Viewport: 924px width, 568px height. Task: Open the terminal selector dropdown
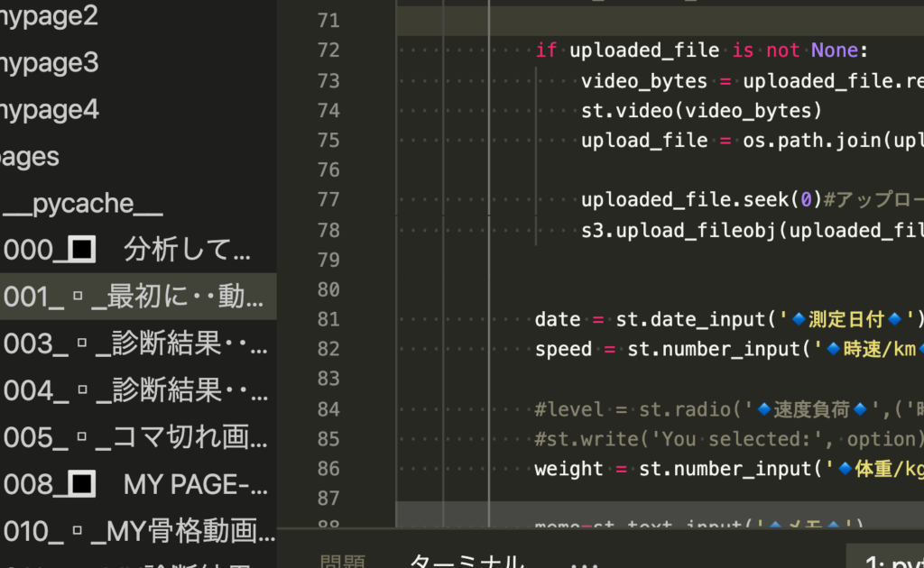click(x=889, y=561)
